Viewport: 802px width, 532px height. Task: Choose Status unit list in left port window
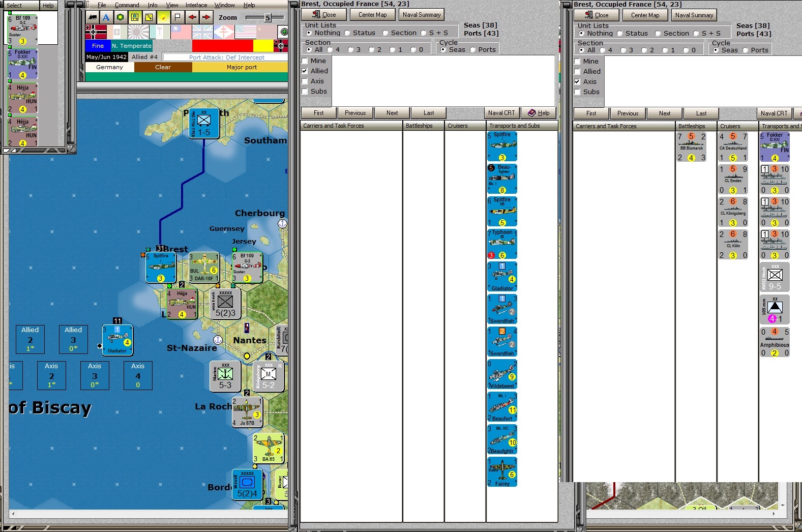pos(347,33)
